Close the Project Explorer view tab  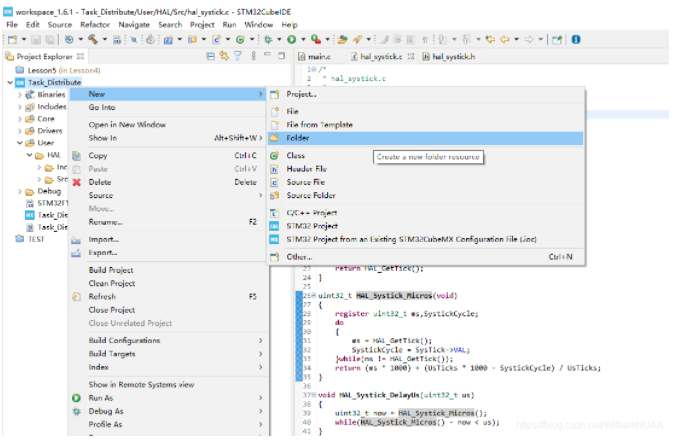point(80,56)
